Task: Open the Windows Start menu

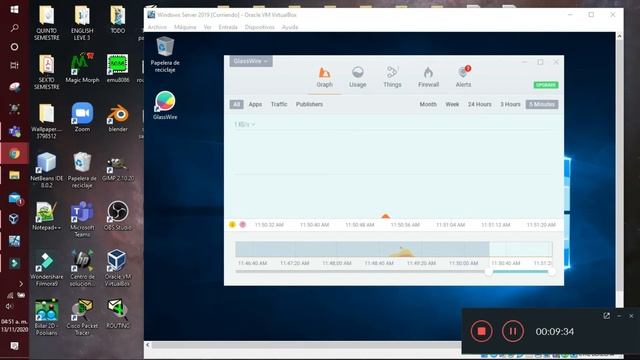Action: (14, 9)
